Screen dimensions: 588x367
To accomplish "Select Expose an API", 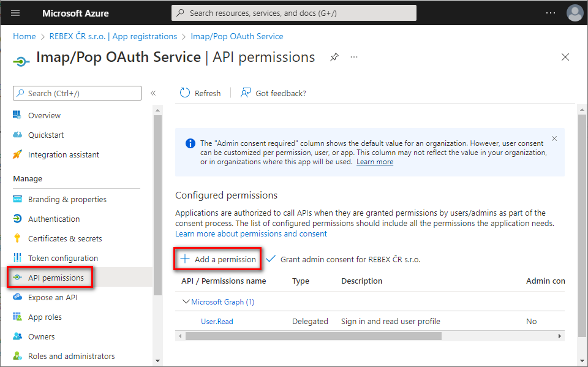I will point(56,297).
